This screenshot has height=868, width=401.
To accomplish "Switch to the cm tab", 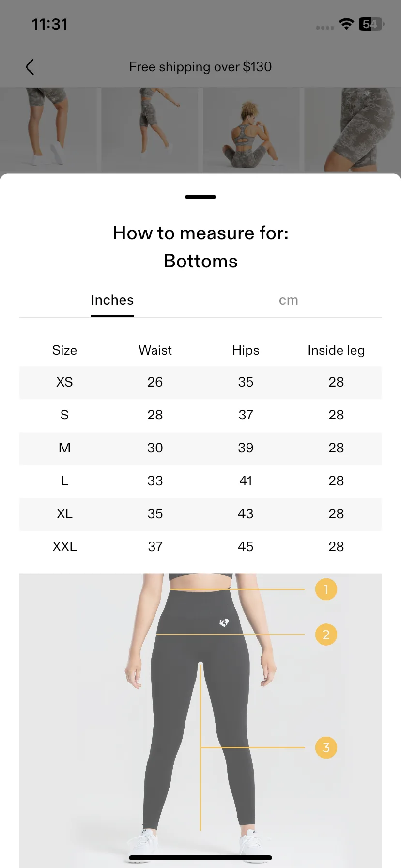I will point(289,300).
